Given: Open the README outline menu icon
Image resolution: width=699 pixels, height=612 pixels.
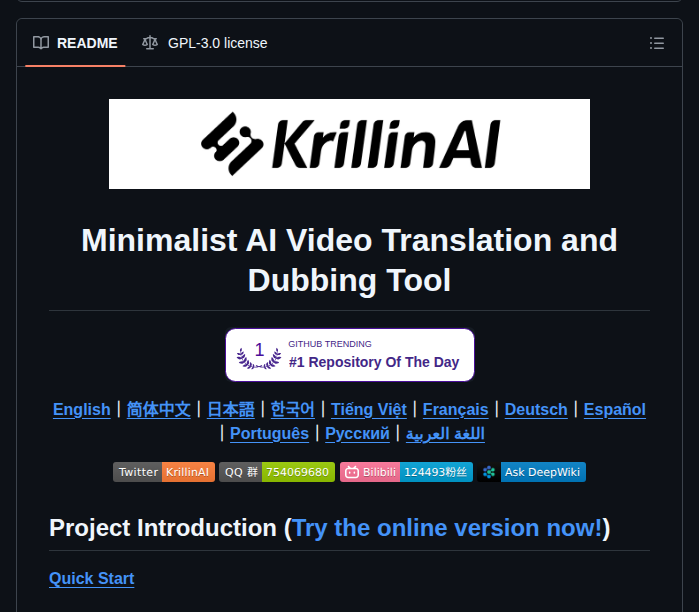Looking at the screenshot, I should [x=657, y=43].
